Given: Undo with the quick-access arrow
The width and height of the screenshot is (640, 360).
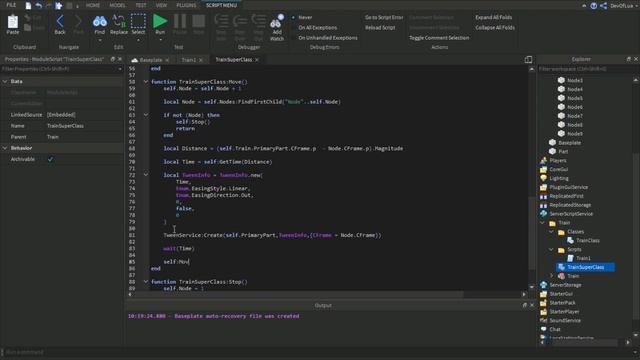Looking at the screenshot, I should pyautogui.click(x=38, y=6).
